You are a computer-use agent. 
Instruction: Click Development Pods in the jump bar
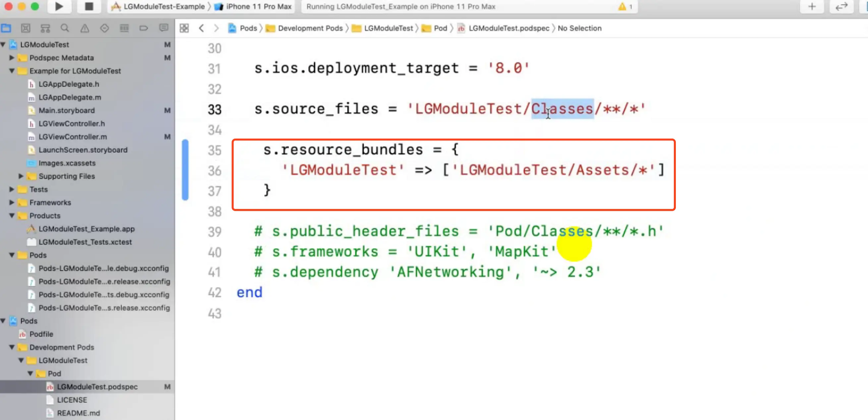click(x=310, y=28)
